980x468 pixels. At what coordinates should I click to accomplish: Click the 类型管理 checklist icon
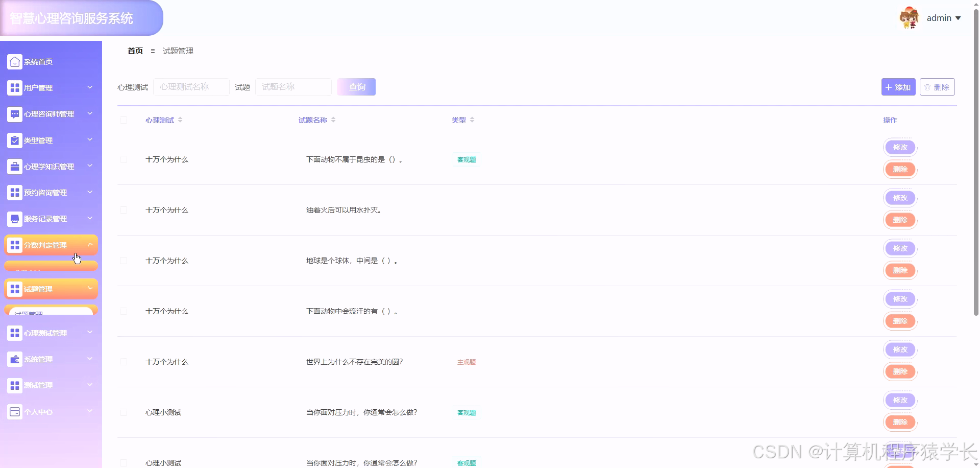tap(14, 140)
